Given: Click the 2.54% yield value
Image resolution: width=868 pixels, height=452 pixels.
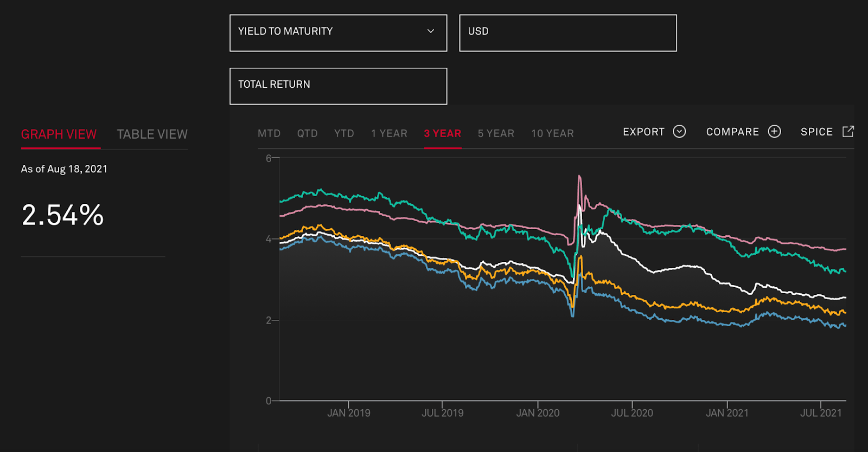Looking at the screenshot, I should tap(63, 215).
